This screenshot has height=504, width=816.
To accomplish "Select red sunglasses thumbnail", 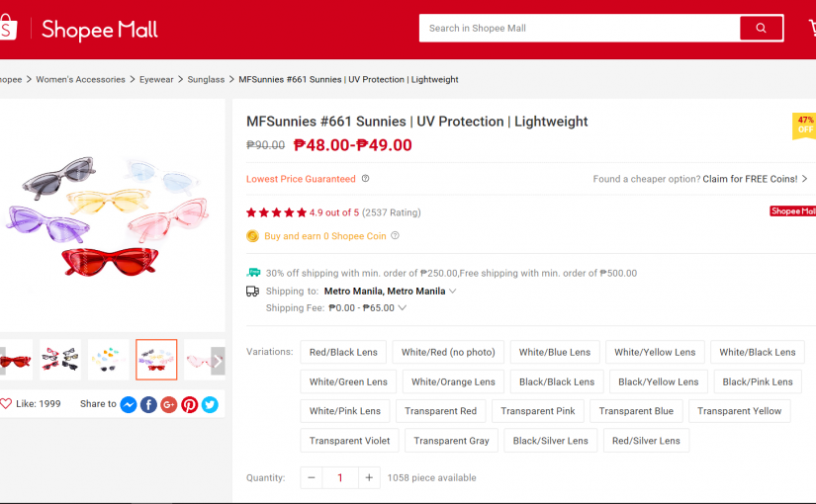I will pyautogui.click(x=16, y=360).
